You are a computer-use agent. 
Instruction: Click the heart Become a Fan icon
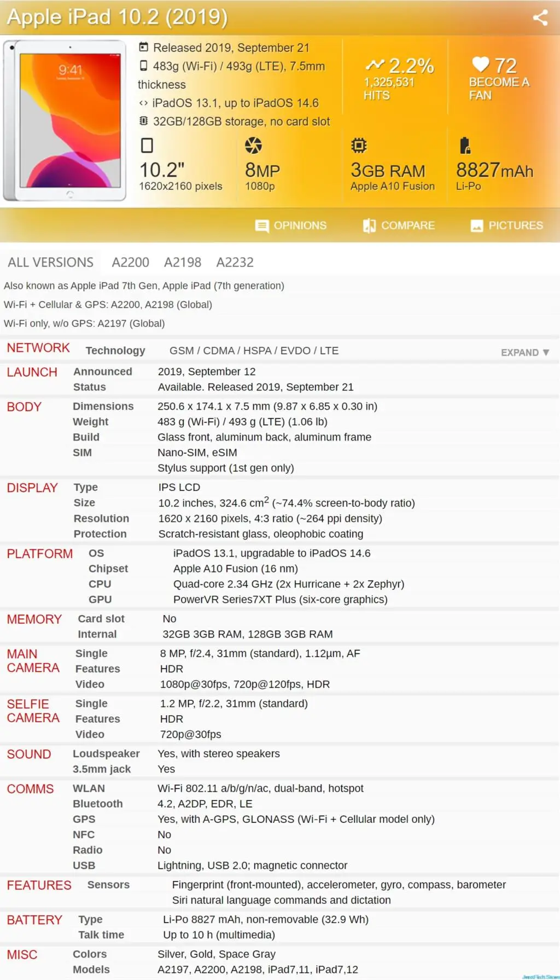pyautogui.click(x=481, y=65)
